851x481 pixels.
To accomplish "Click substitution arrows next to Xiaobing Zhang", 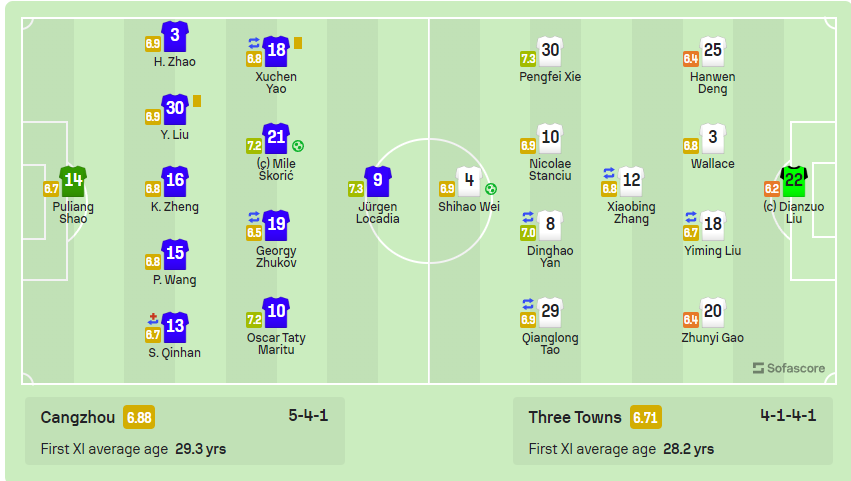I will pyautogui.click(x=609, y=173).
